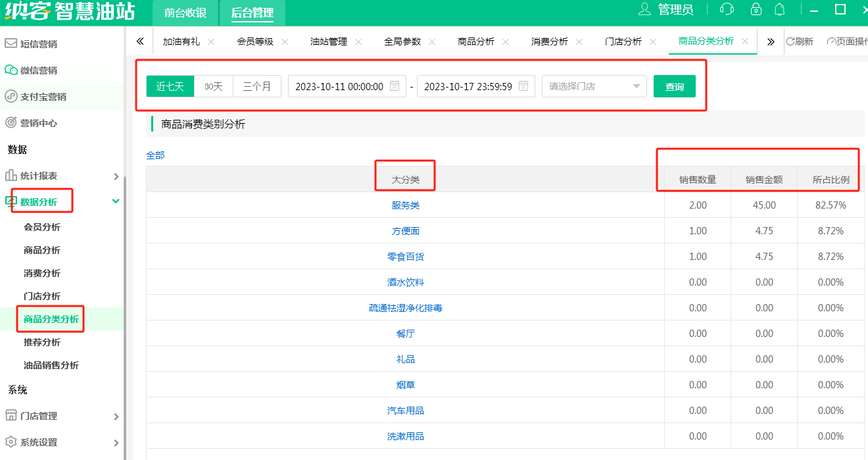
Task: Open the 请选择门店 store dropdown
Action: coord(594,86)
